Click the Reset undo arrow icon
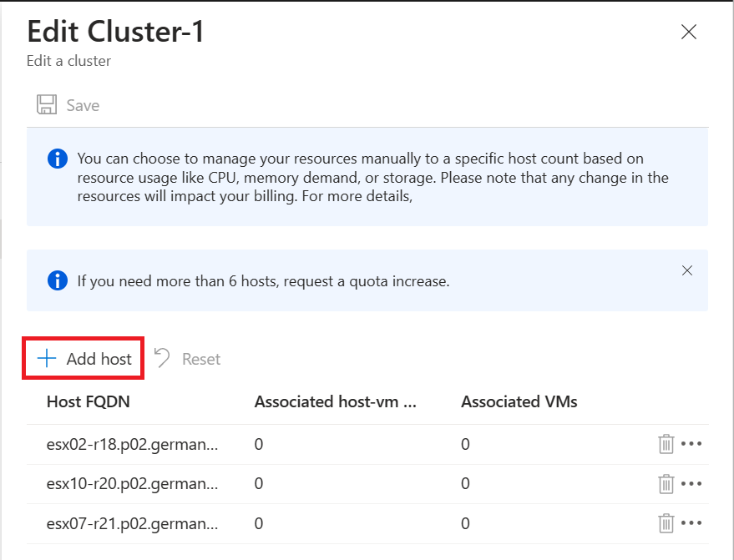This screenshot has height=560, width=734. (162, 358)
